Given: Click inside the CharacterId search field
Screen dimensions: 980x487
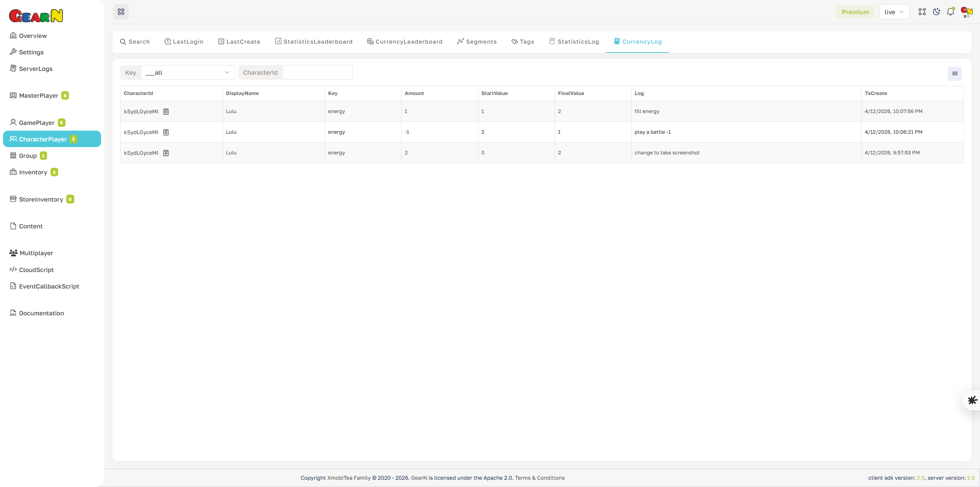Looking at the screenshot, I should click(x=317, y=72).
